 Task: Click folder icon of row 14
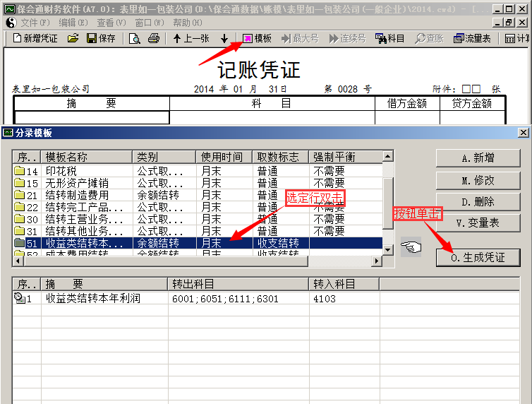click(20, 170)
